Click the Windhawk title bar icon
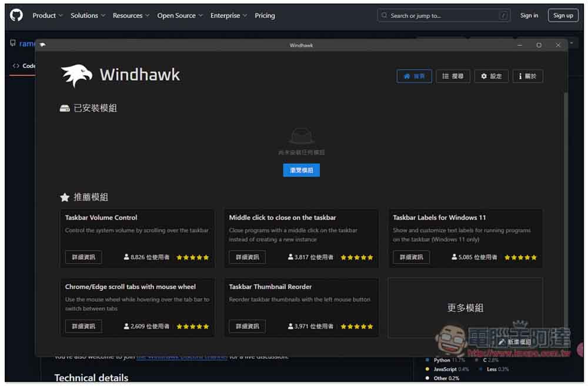The width and height of the screenshot is (588, 386). (x=42, y=45)
